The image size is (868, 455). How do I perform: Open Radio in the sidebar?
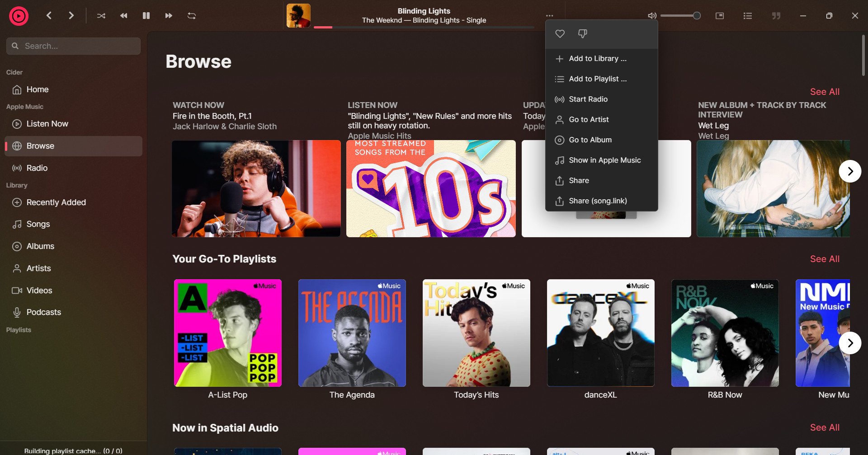[x=73, y=168]
